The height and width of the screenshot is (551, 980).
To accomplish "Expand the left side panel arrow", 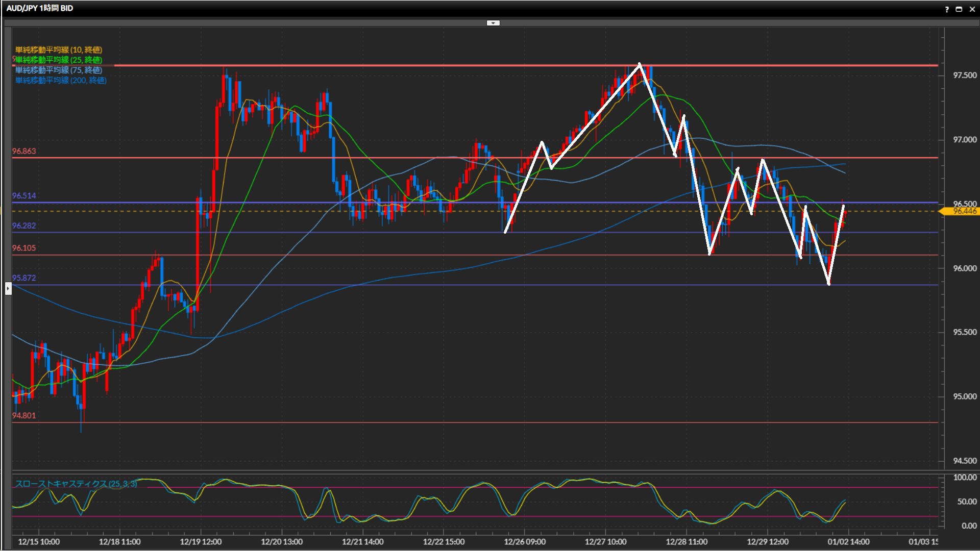I will (x=8, y=289).
